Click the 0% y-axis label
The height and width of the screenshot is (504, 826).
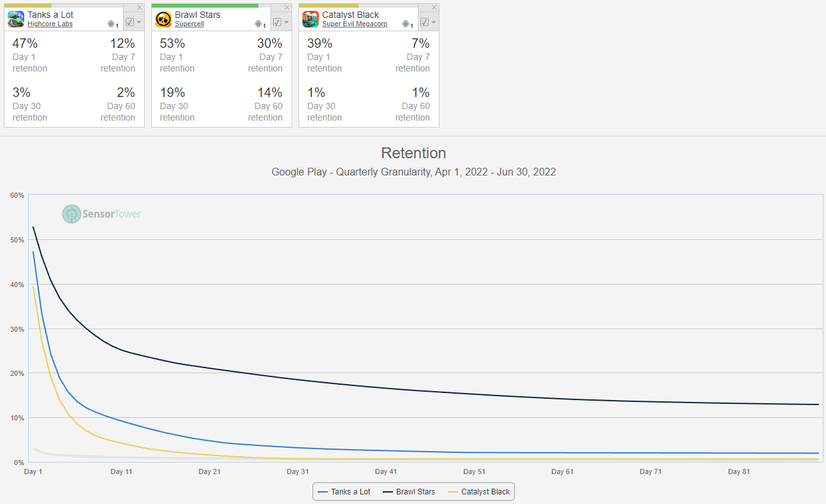[x=18, y=463]
